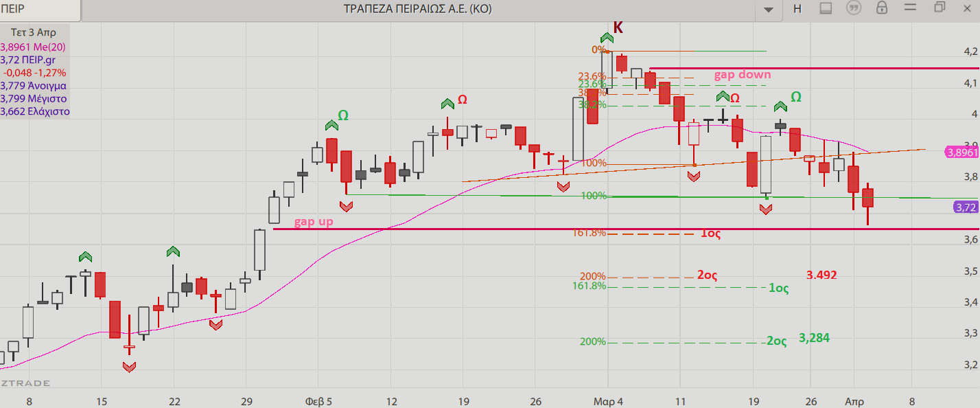Viewport: 980px width, 408px height.
Task: Click the ΤΡΑΠΕΖΑ ΠΕΙΡΑΙΩΣ chart title
Action: (x=417, y=9)
